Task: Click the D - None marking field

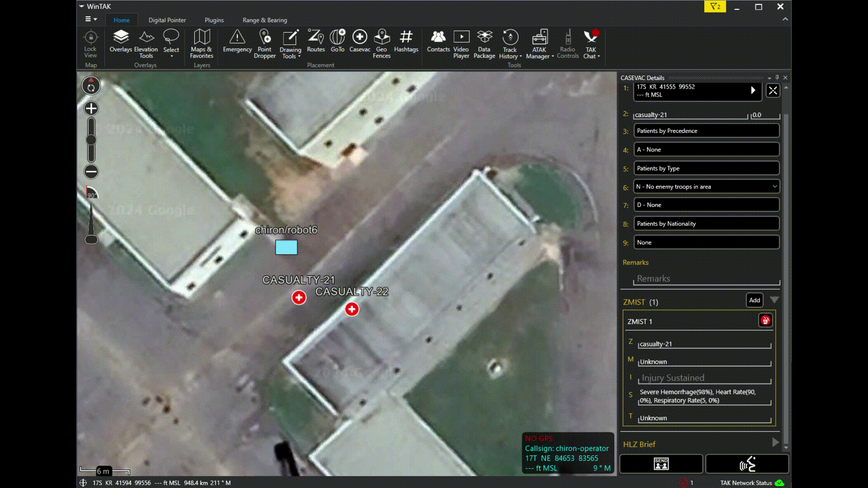Action: point(707,205)
